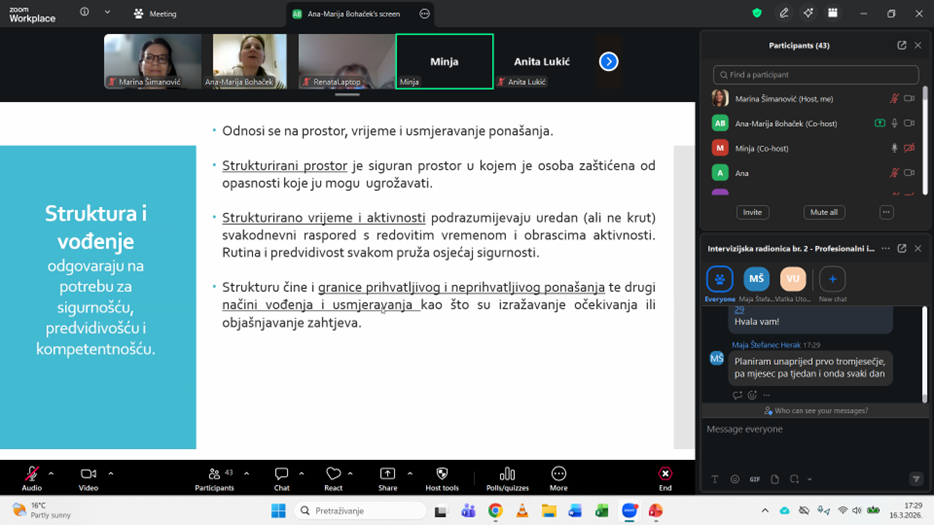Viewport: 934px width, 525px height.
Task: Open the emoji picker in chat
Action: point(735,480)
